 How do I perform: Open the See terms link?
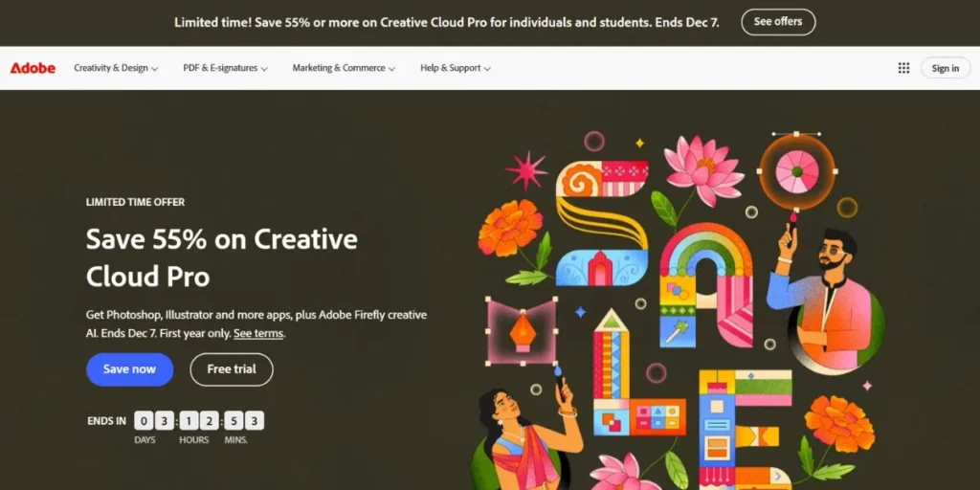click(x=258, y=333)
